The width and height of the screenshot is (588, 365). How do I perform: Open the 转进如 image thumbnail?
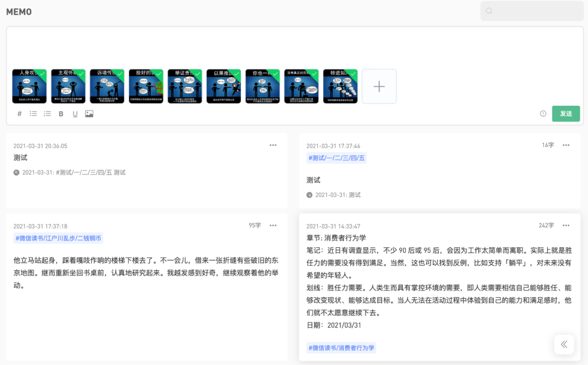pyautogui.click(x=340, y=86)
